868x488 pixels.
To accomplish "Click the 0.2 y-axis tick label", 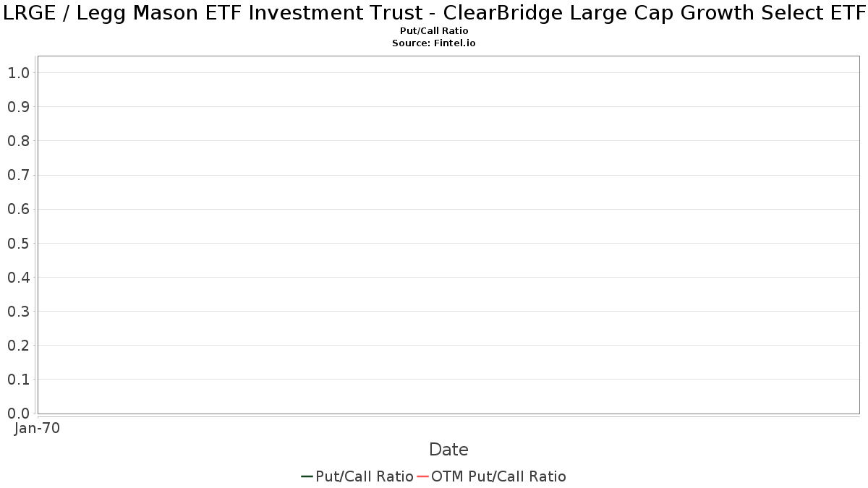I will (x=18, y=346).
